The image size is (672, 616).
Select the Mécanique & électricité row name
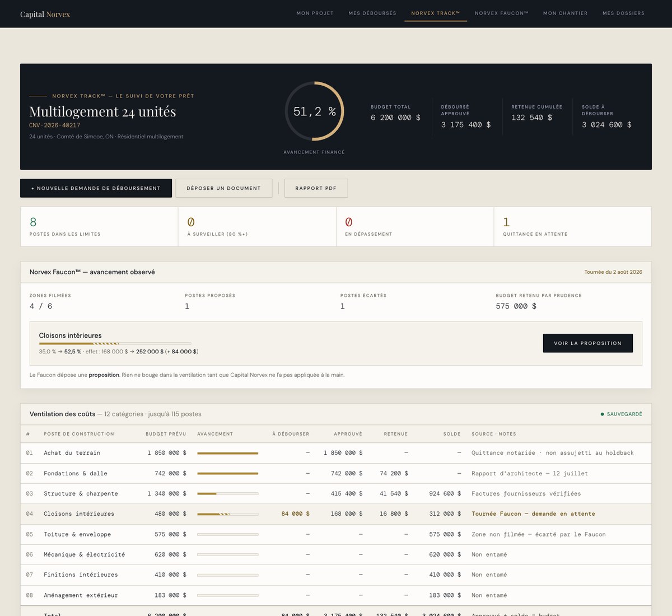pos(85,555)
